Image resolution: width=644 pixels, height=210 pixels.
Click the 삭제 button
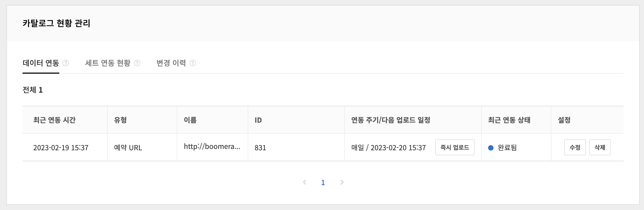(x=600, y=147)
